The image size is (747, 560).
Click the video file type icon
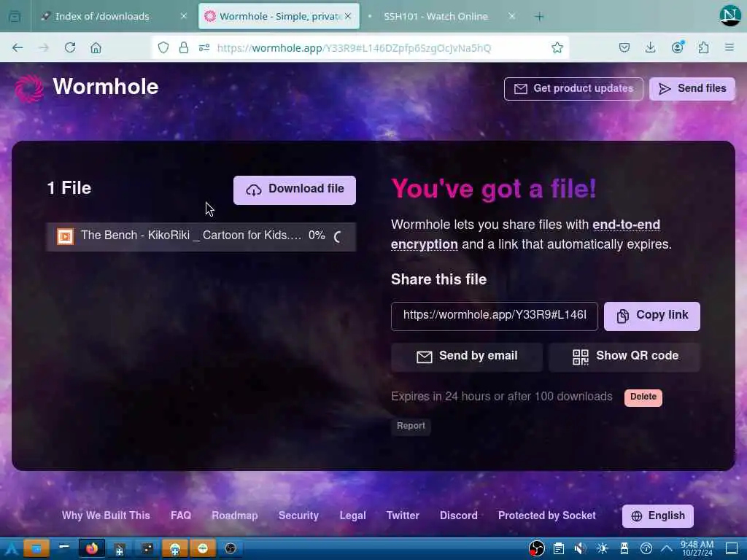point(65,236)
